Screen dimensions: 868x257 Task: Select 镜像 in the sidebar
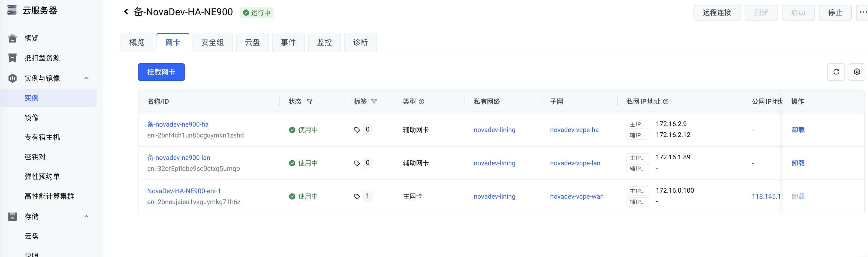pos(32,118)
